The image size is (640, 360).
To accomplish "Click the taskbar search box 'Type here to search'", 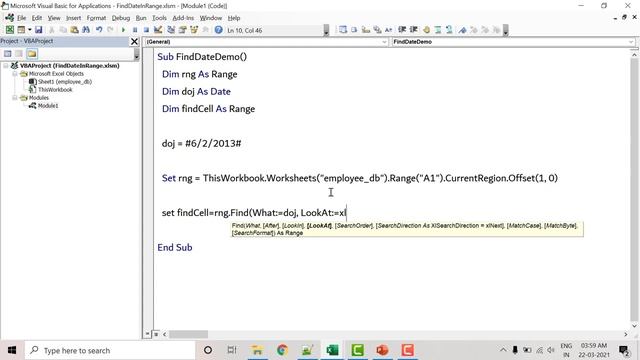I will (110, 350).
